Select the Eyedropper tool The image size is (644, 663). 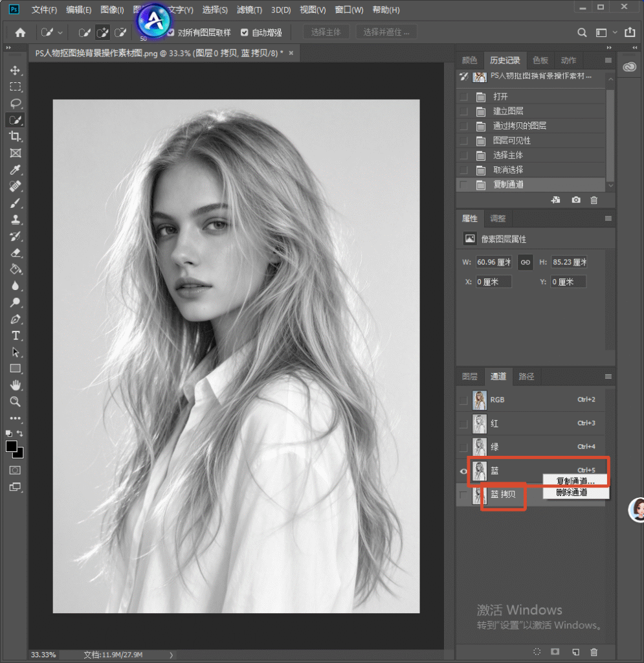[16, 170]
